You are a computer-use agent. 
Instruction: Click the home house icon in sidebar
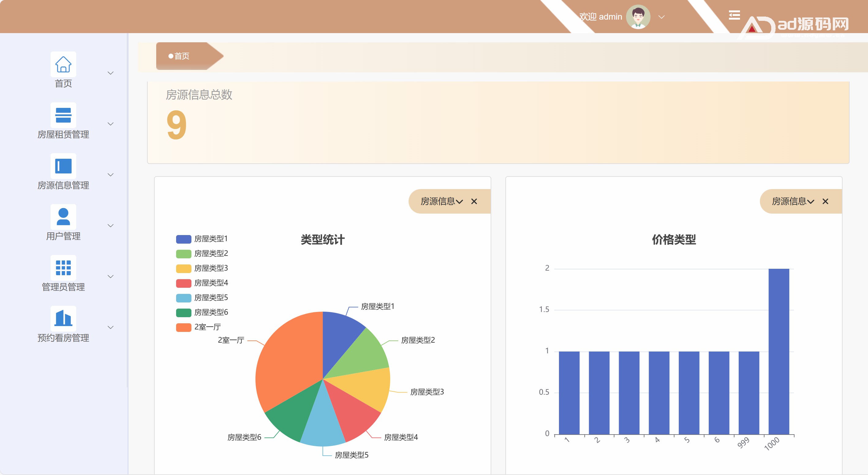pyautogui.click(x=63, y=64)
